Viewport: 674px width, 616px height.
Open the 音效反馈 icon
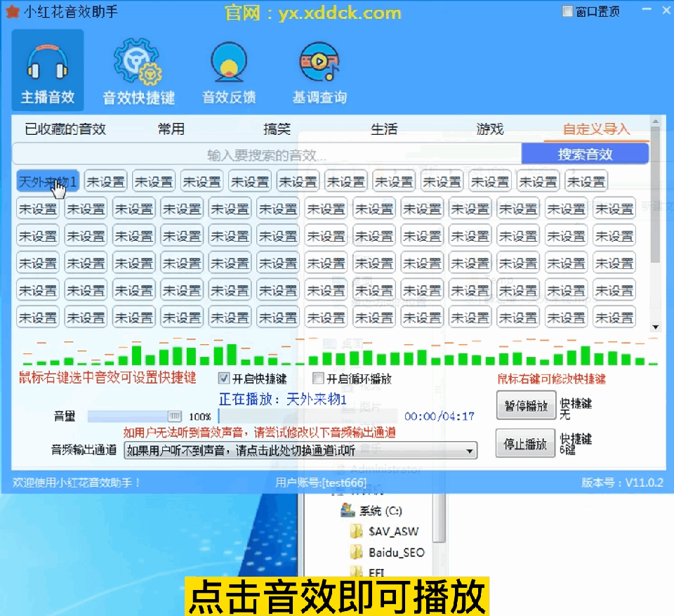[229, 62]
